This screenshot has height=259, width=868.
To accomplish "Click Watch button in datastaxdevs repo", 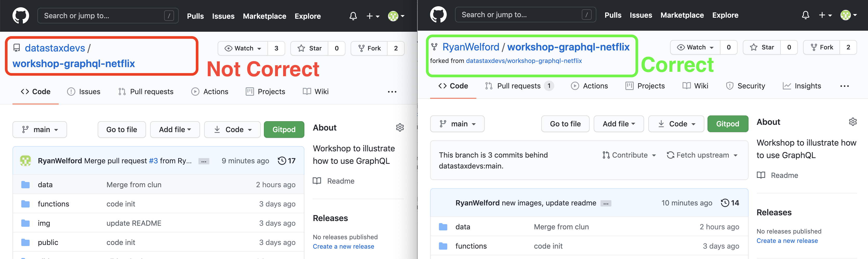I will click(x=243, y=48).
